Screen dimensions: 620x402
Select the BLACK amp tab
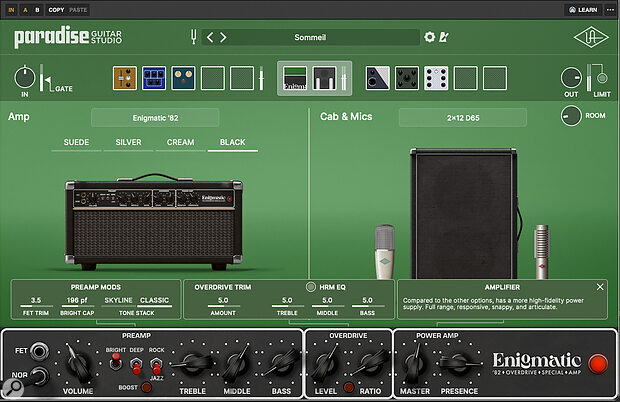(232, 142)
